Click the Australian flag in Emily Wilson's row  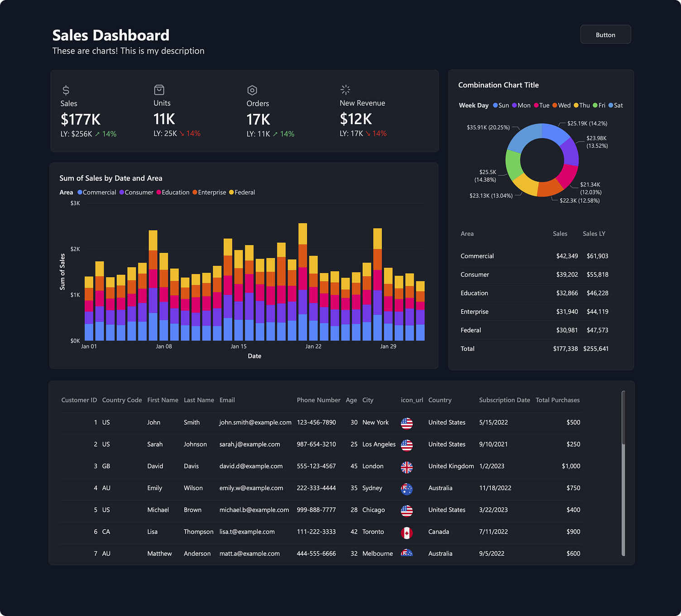407,489
